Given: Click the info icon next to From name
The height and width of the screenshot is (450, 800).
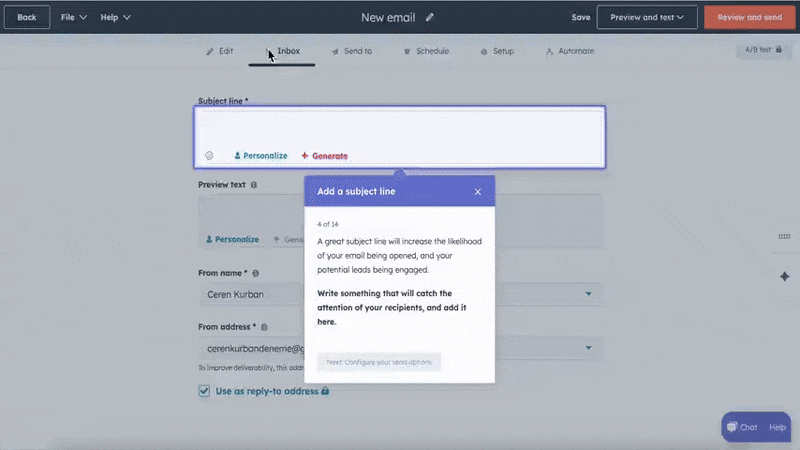Looking at the screenshot, I should (256, 273).
